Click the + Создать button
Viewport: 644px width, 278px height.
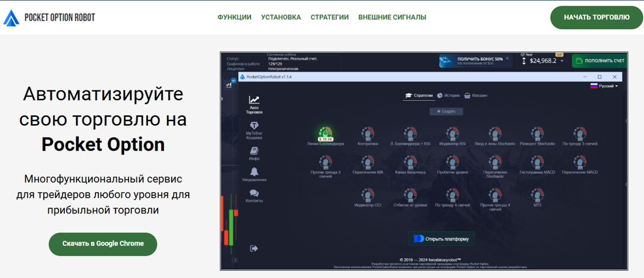[x=446, y=111]
